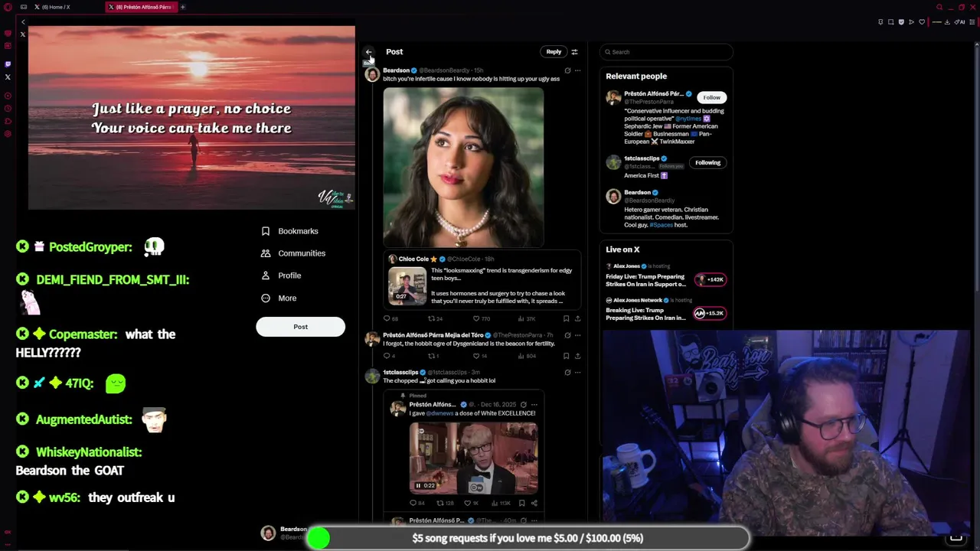The image size is (980, 551).
Task: Toggle bookmark on Beardson's post
Action: (567, 318)
